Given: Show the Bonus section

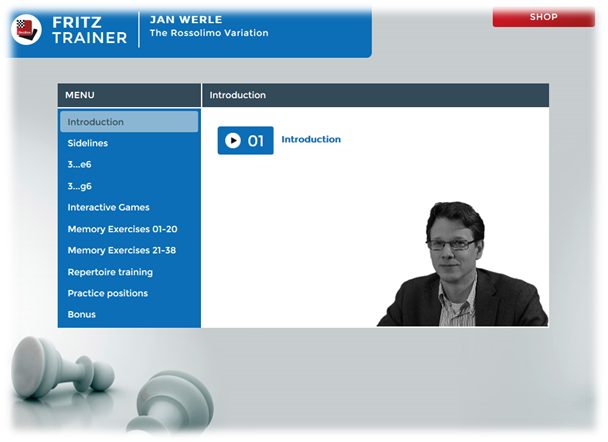Looking at the screenshot, I should (80, 314).
